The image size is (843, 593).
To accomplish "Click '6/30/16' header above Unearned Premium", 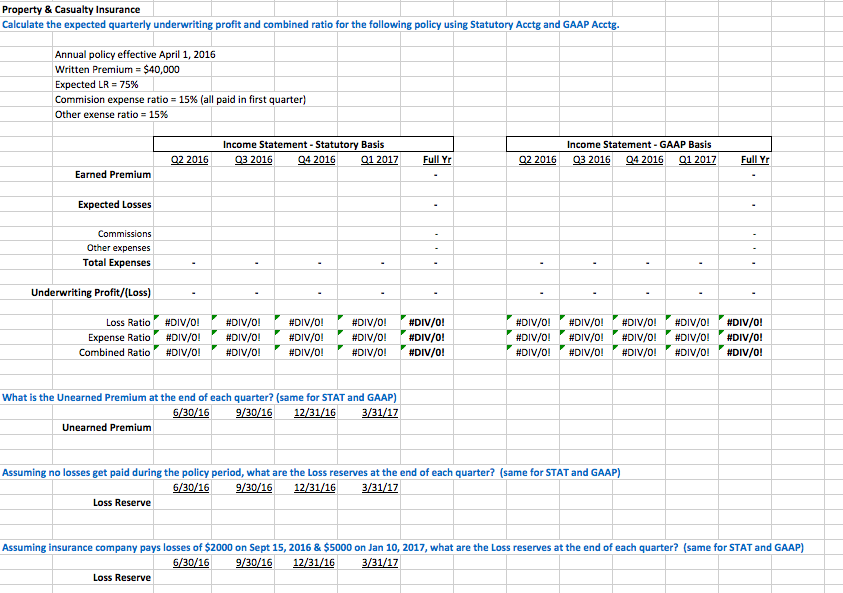I will (x=191, y=413).
